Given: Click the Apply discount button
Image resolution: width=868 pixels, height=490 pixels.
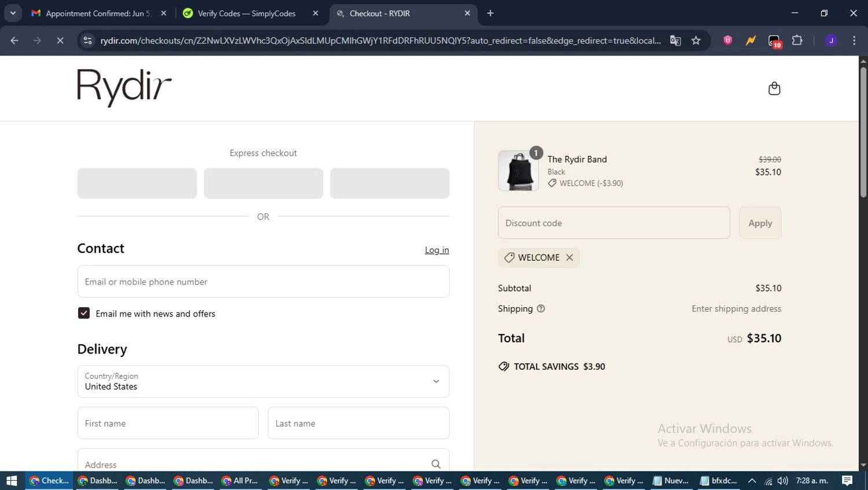Looking at the screenshot, I should point(760,223).
